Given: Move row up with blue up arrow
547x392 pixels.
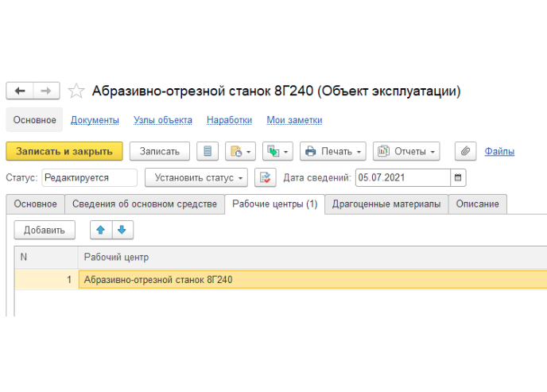Looking at the screenshot, I should pos(101,230).
